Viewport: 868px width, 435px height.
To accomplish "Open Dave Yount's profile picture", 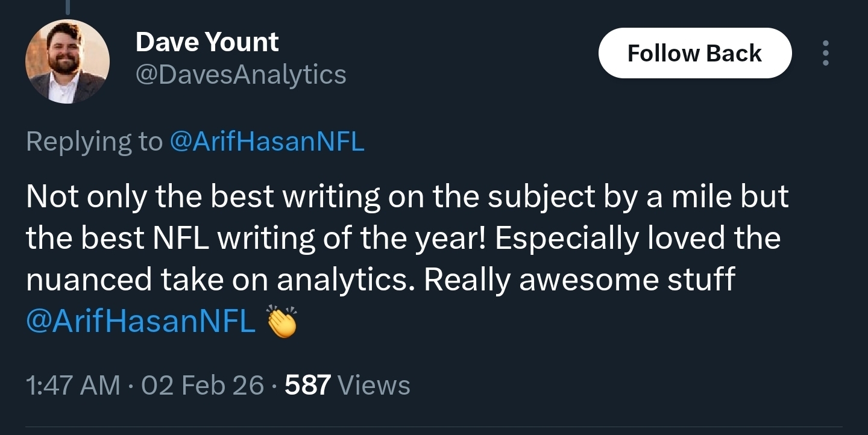I will (x=68, y=61).
